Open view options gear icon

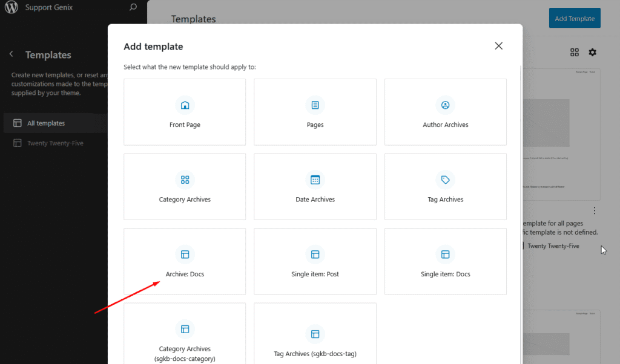pos(592,52)
